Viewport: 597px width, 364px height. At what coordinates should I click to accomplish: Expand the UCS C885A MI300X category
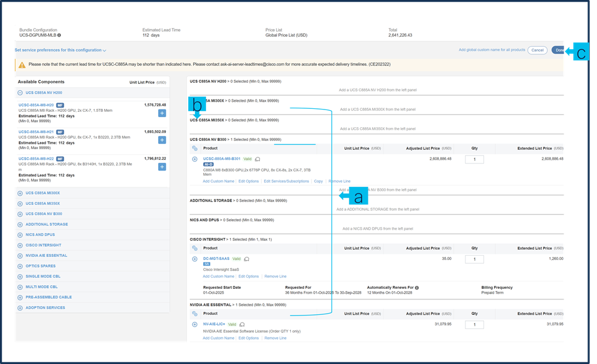pyautogui.click(x=20, y=193)
